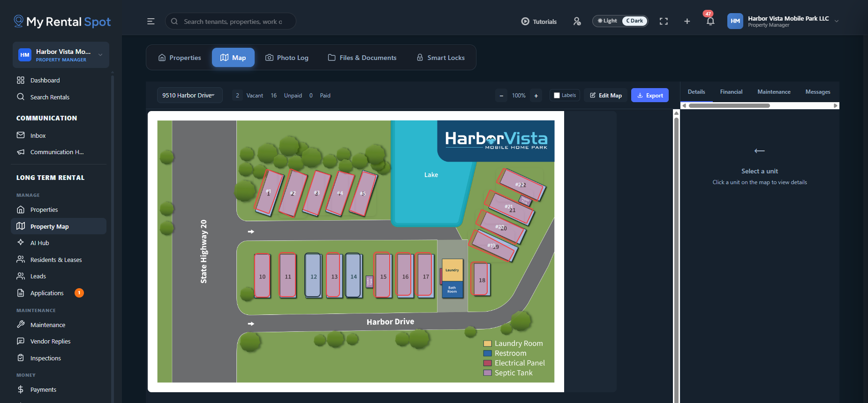Open Search Rentals in sidebar
The height and width of the screenshot is (403, 868).
tap(59, 97)
